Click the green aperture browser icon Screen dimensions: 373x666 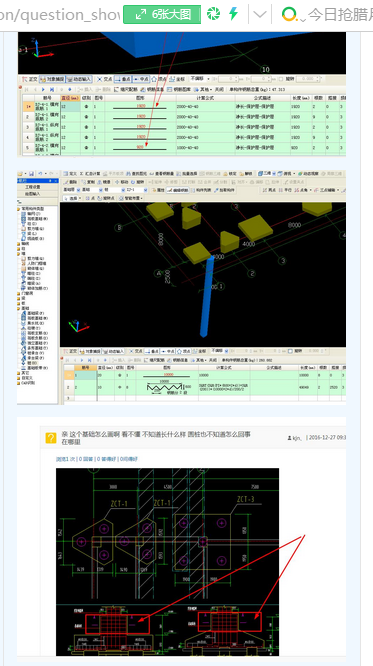tap(213, 14)
